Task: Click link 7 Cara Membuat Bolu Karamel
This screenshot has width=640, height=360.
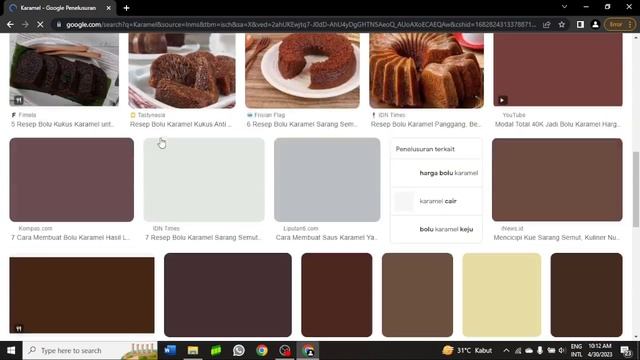Action: pyautogui.click(x=70, y=238)
